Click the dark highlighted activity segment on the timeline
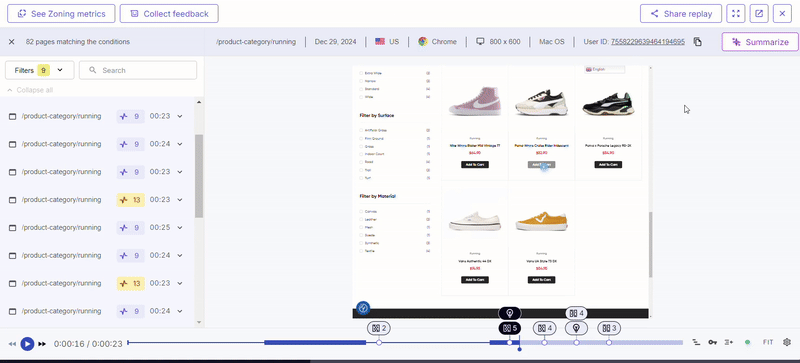 tap(315, 343)
